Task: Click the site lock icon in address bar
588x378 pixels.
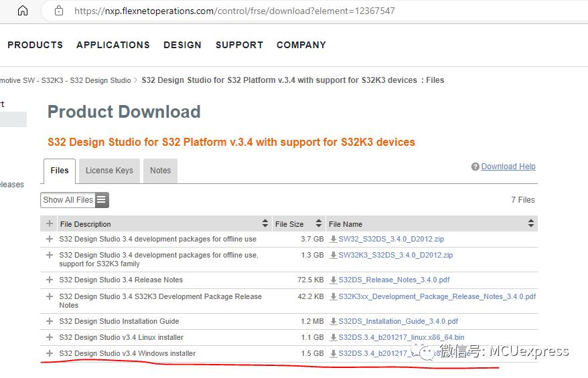Action: pyautogui.click(x=59, y=11)
